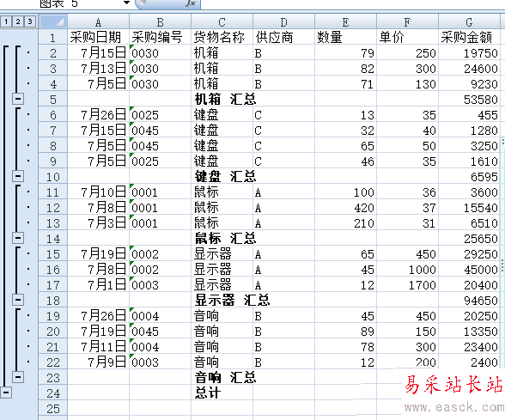Select column D header
Image resolution: width=505 pixels, height=420 pixels.
tap(283, 22)
